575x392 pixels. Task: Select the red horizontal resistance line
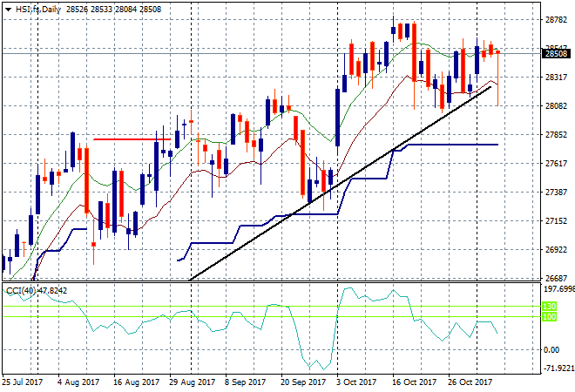(132, 139)
